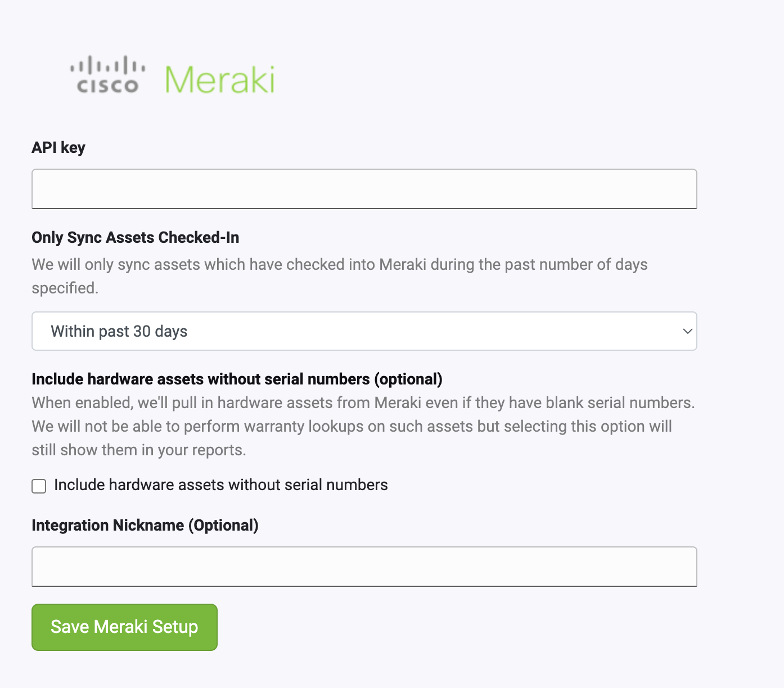Click the green save button at the bottom

coord(124,627)
